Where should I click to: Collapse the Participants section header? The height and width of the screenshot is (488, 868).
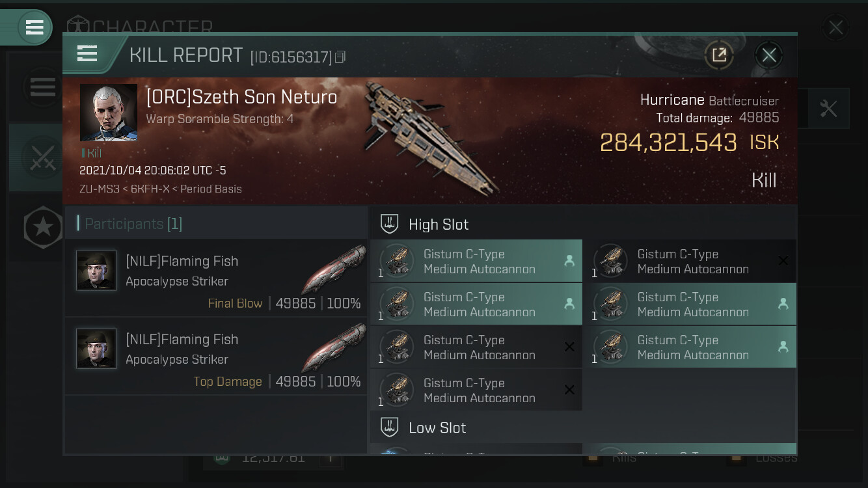133,224
